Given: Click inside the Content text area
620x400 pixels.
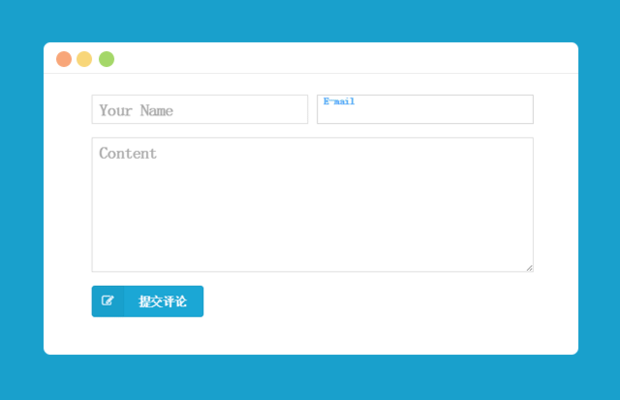Looking at the screenshot, I should 312,205.
